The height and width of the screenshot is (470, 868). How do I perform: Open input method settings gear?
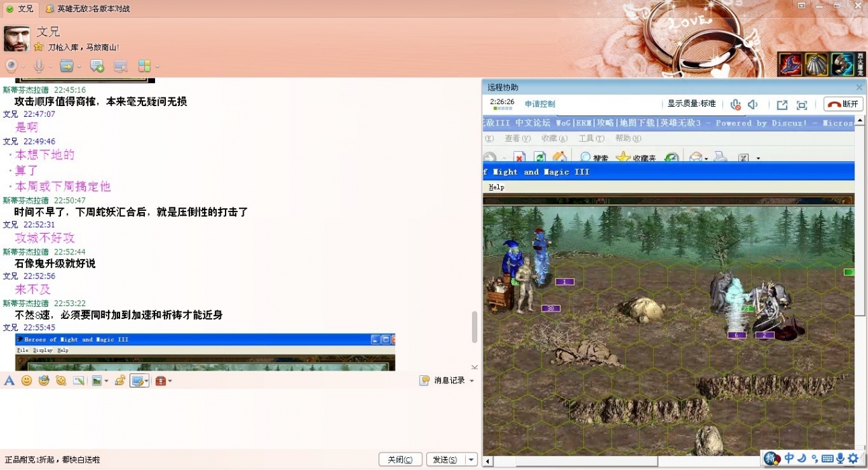(853, 459)
